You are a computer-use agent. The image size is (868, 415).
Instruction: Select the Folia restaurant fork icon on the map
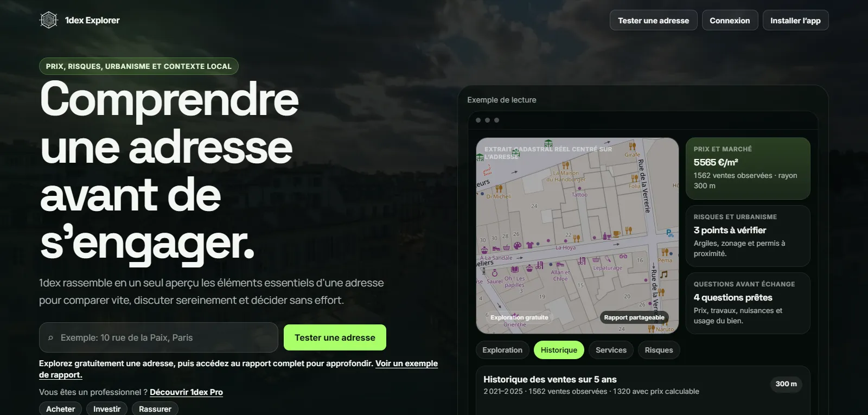point(634,178)
